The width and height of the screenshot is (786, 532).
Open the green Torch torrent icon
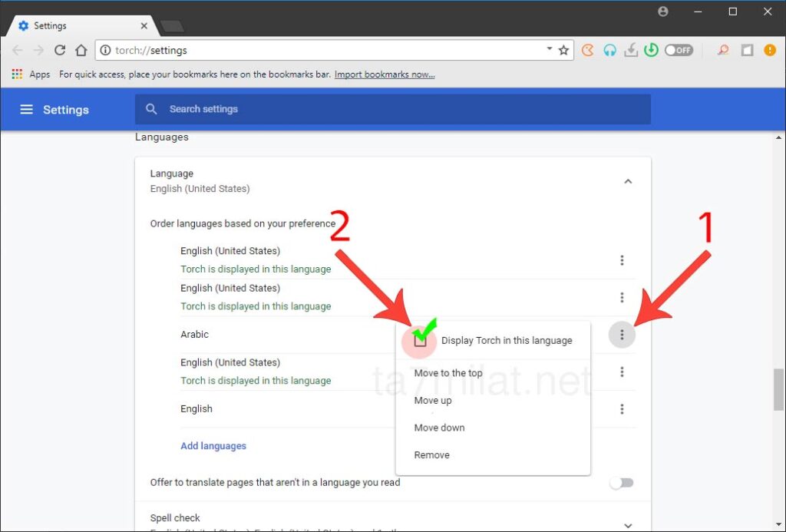tap(651, 50)
